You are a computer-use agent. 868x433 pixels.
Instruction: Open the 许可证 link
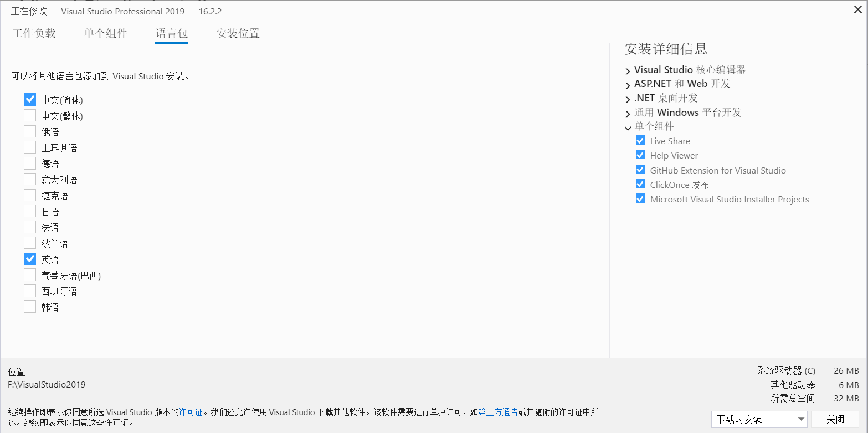(190, 412)
